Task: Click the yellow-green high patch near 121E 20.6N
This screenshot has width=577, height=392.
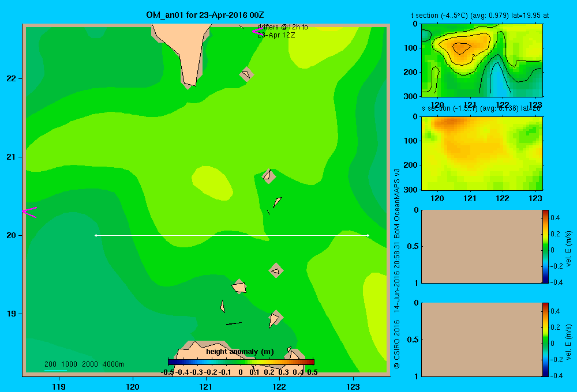Action: coord(212,183)
